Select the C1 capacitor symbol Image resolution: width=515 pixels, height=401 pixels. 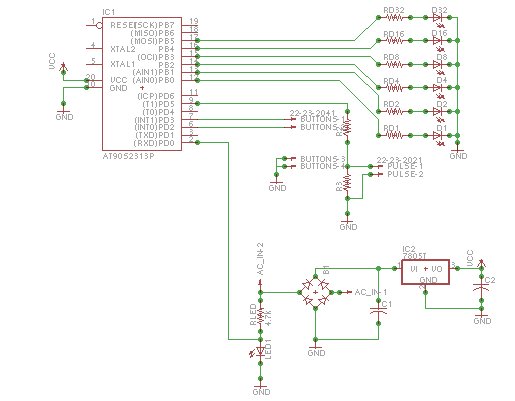(x=378, y=311)
